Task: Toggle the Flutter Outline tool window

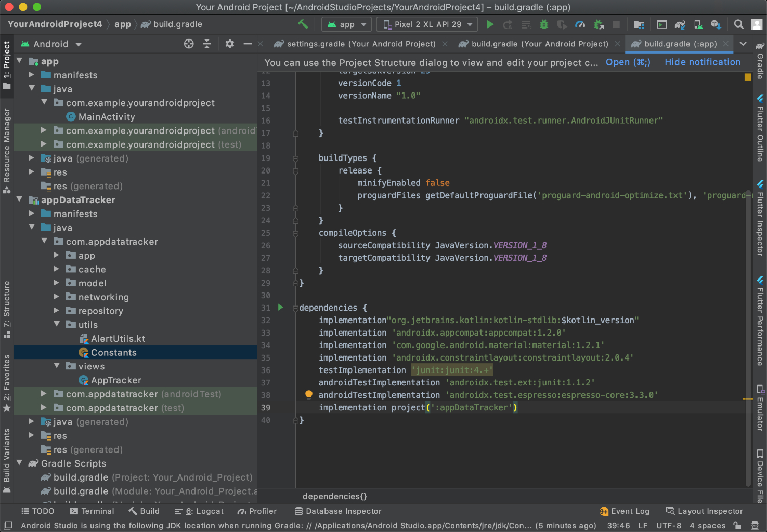Action: coord(760,128)
